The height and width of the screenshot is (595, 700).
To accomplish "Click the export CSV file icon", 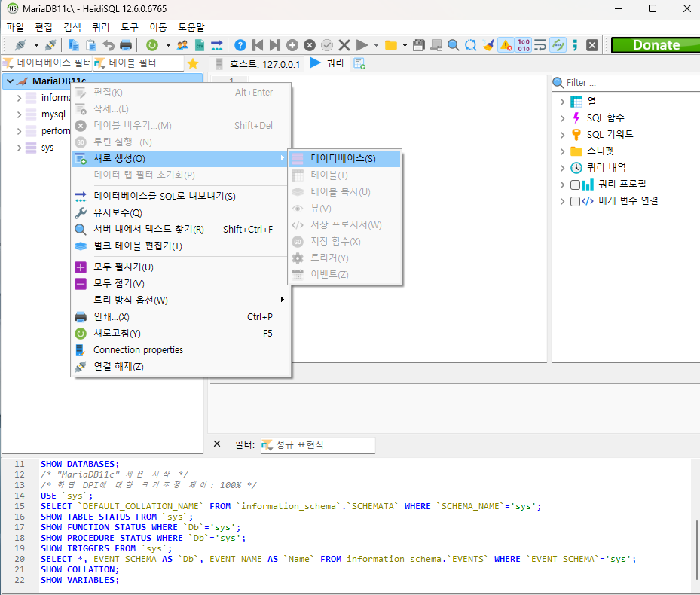I will click(200, 45).
